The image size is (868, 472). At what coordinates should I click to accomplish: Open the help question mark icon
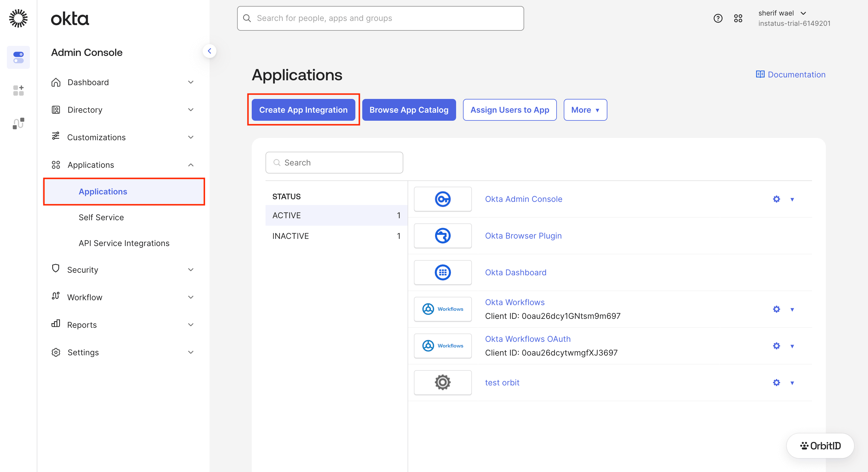coord(718,18)
